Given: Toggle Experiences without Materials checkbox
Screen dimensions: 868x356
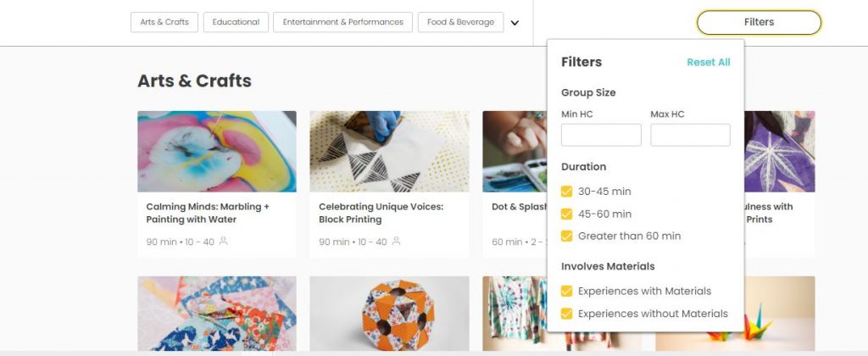Looking at the screenshot, I should [566, 314].
